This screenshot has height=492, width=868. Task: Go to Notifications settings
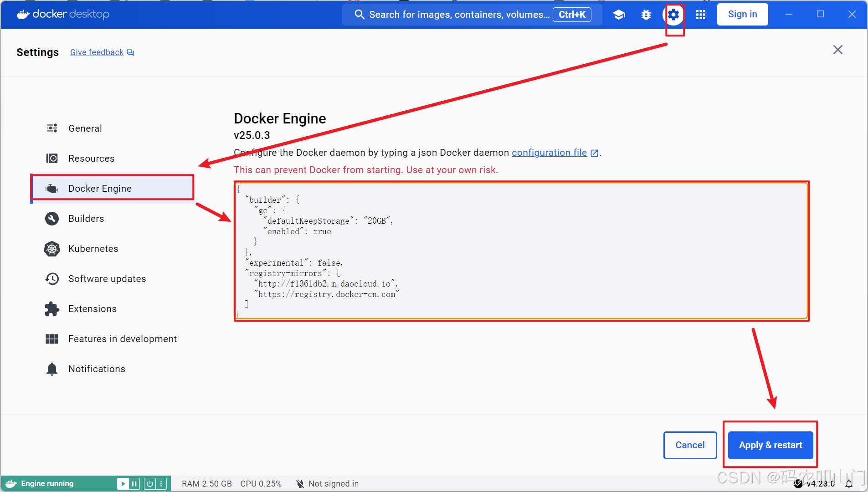point(113,369)
